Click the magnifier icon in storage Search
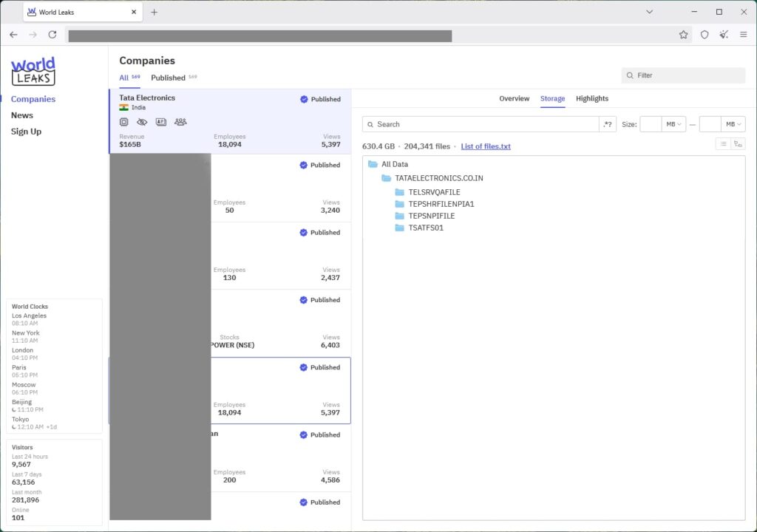Image resolution: width=757 pixels, height=532 pixels. pyautogui.click(x=370, y=125)
